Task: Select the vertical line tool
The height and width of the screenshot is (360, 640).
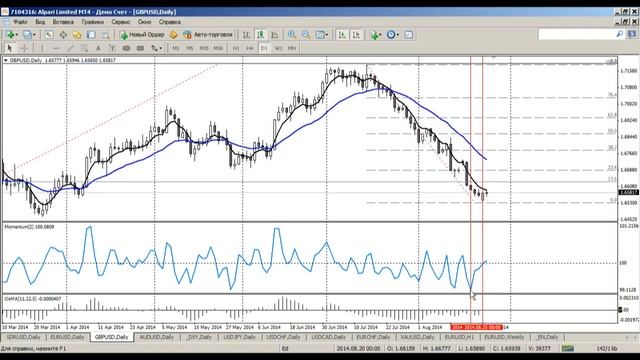Action: (x=42, y=48)
